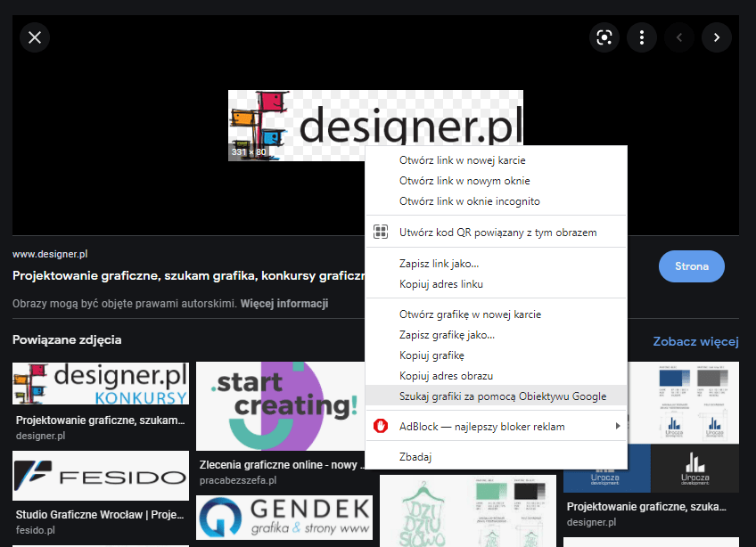Close the image preview panel
The image size is (756, 547).
click(x=35, y=37)
